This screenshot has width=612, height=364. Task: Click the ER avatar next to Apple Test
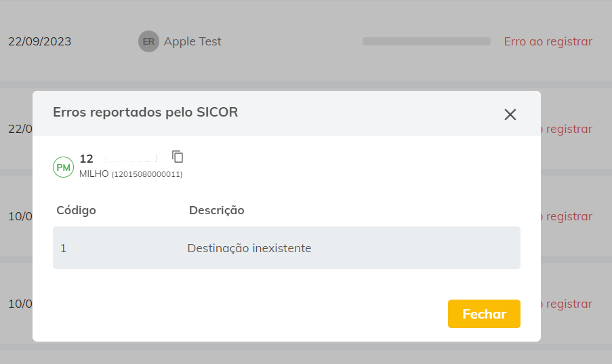point(148,41)
